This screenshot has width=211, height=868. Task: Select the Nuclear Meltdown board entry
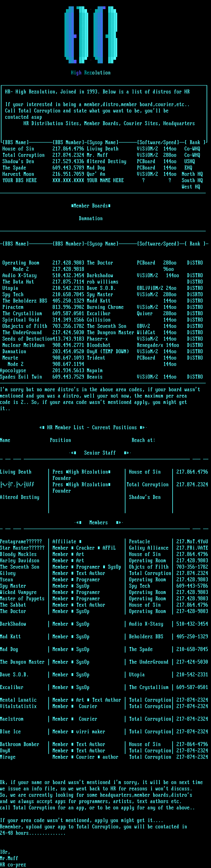23,345
